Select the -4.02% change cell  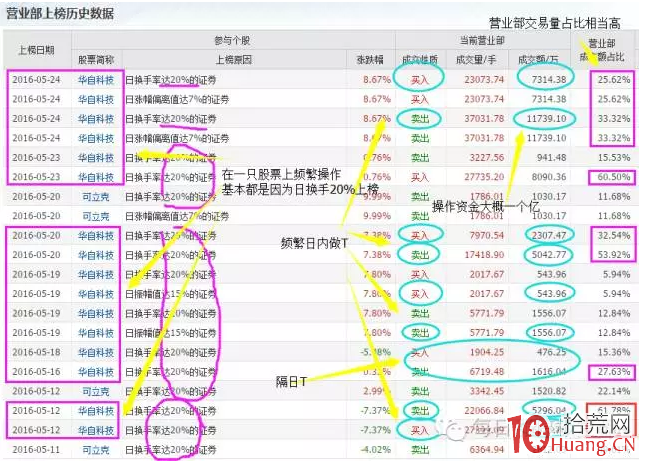[376, 450]
